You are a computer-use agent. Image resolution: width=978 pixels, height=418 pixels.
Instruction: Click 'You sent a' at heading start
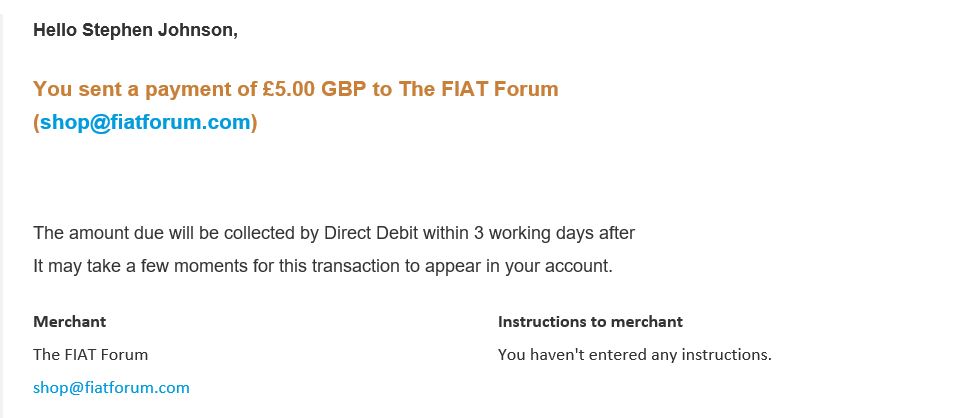tap(86, 89)
